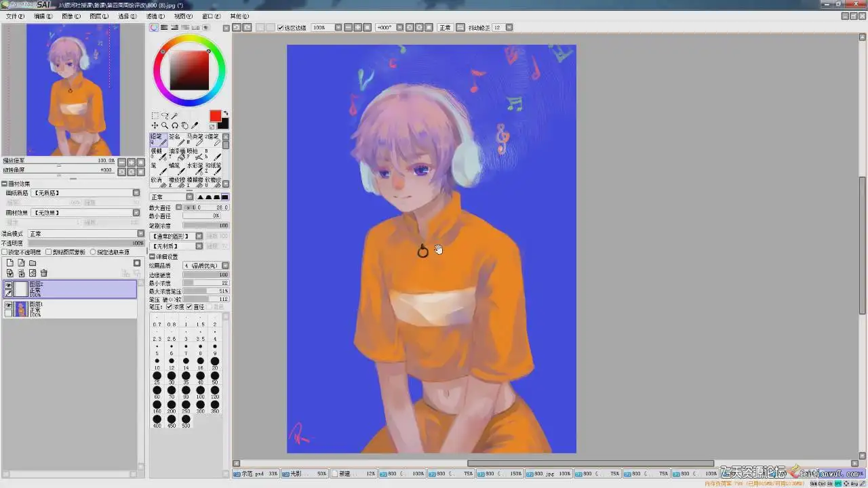Select the lasso selection tool
Image resolution: width=868 pixels, height=488 pixels.
coord(165,116)
